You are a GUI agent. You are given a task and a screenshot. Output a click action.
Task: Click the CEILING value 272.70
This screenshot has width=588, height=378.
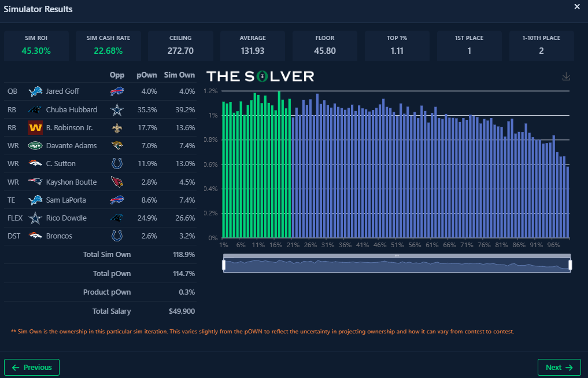[x=181, y=51]
